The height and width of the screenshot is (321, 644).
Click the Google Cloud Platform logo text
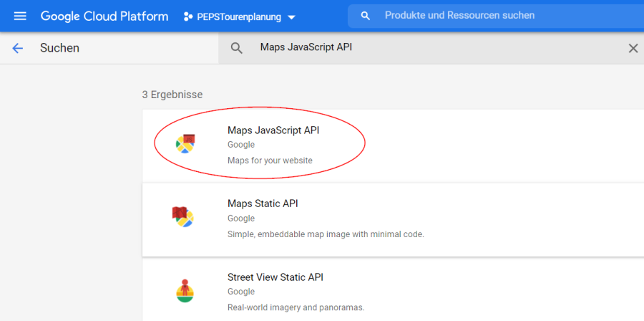104,16
